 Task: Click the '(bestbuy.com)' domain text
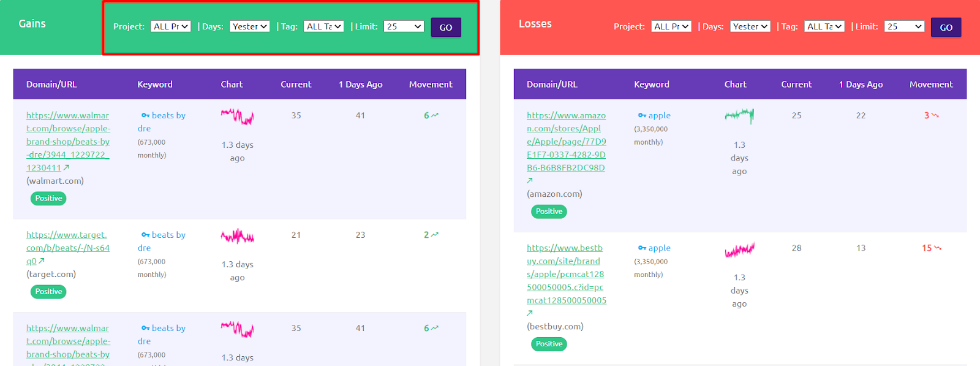[x=555, y=326]
